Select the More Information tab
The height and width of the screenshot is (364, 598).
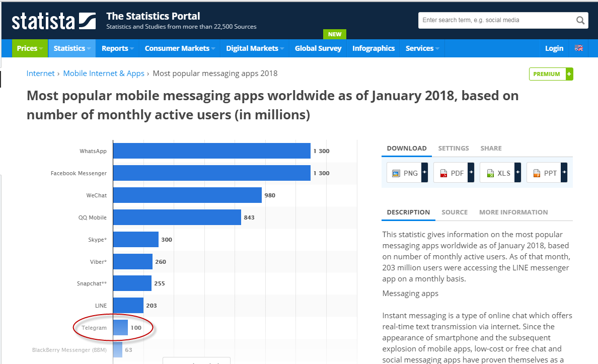pyautogui.click(x=513, y=212)
